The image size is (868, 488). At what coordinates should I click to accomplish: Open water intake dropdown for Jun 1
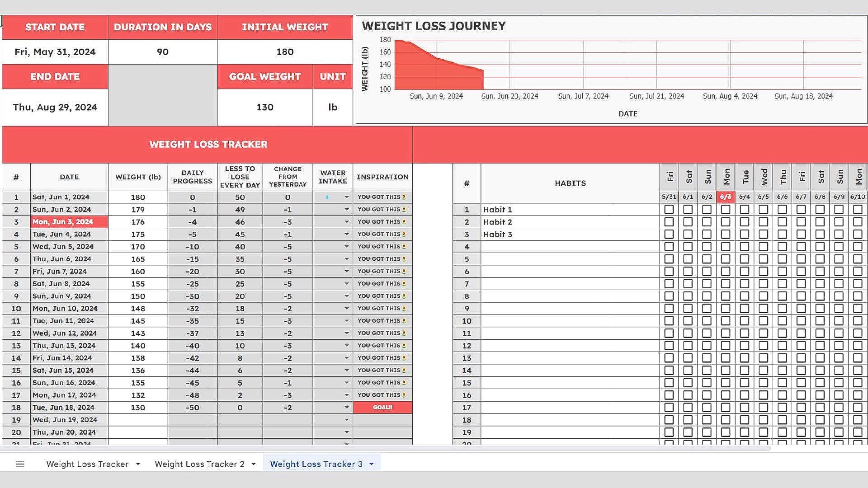[x=347, y=197]
